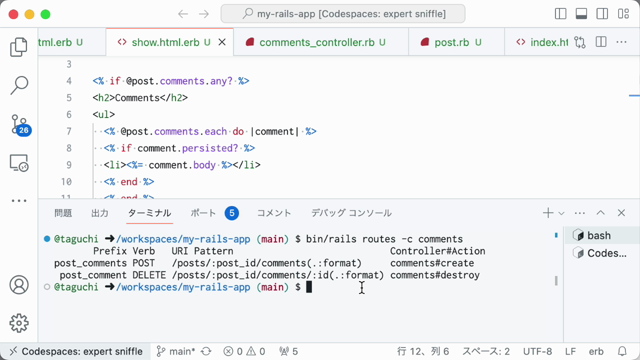
Task: Open terminal panel more actions ellipsis
Action: pyautogui.click(x=580, y=213)
